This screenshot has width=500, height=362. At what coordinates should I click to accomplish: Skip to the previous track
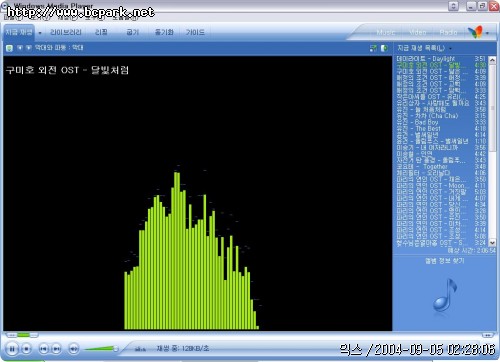[x=43, y=349]
